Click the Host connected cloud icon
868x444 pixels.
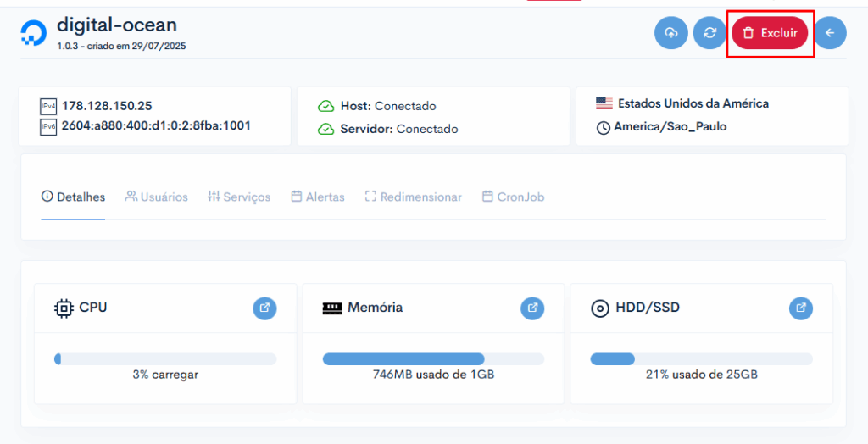click(x=325, y=106)
